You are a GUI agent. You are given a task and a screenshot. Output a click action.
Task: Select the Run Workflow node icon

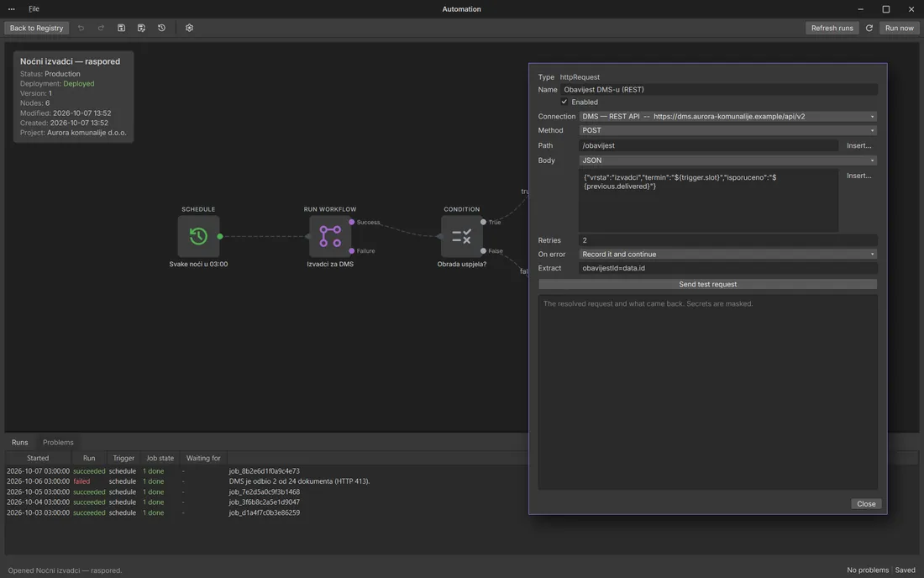click(330, 236)
